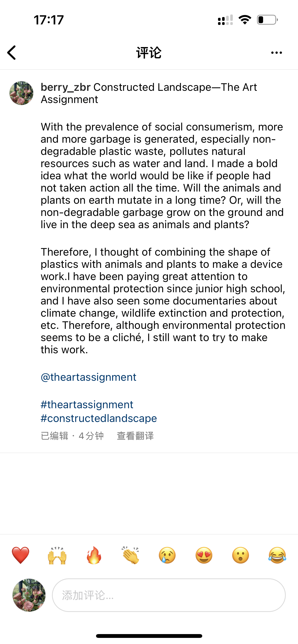Tap 查看翻译 to view translation
This screenshot has width=298, height=644.
click(135, 436)
